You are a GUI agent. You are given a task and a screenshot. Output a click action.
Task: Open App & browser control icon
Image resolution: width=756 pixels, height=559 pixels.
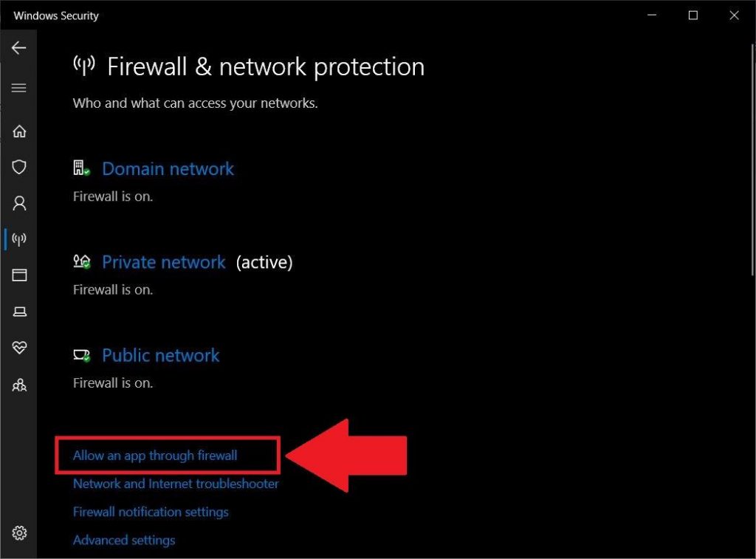(19, 275)
